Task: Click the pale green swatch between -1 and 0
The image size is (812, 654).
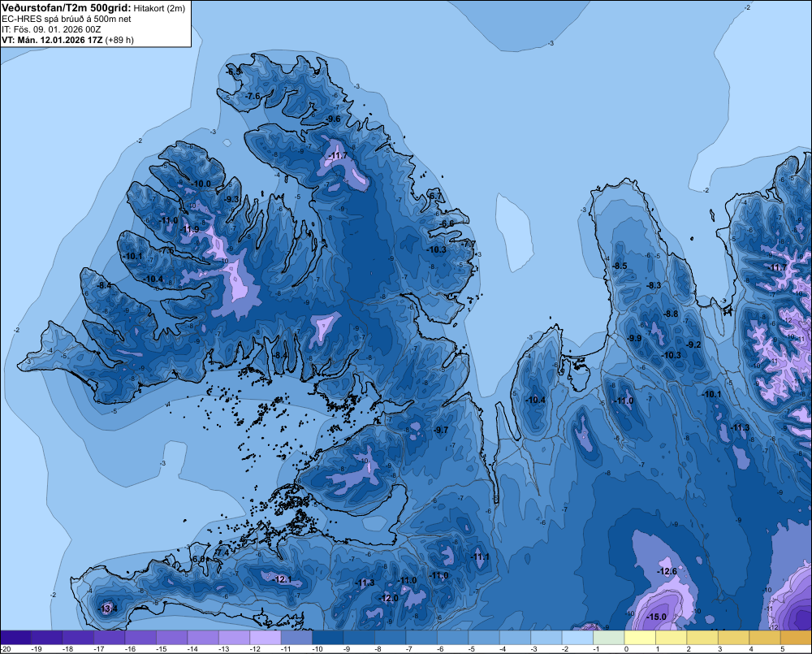Action: pyautogui.click(x=608, y=638)
